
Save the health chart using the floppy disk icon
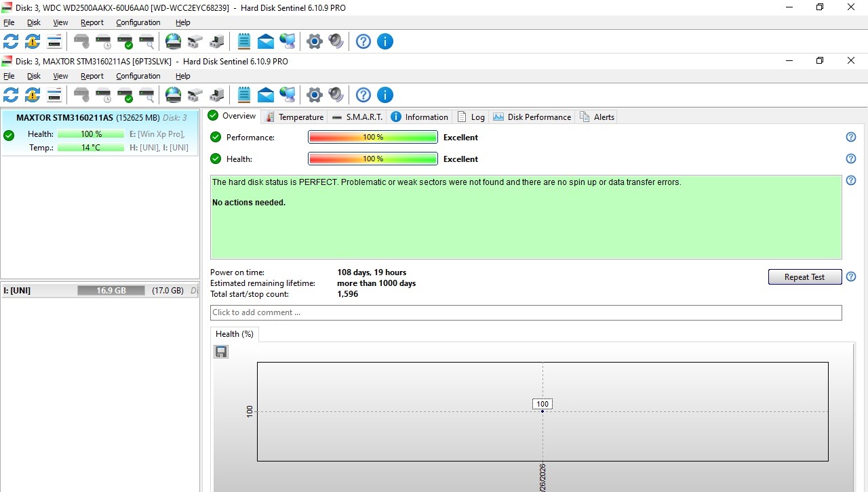[221, 352]
